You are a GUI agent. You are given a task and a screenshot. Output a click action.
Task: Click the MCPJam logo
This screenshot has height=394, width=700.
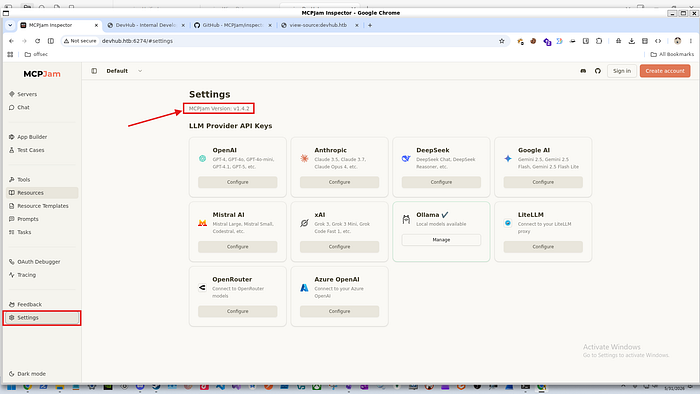tap(42, 74)
